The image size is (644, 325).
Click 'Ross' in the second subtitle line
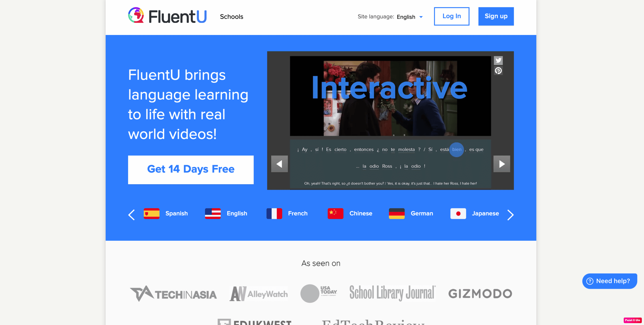pyautogui.click(x=387, y=166)
